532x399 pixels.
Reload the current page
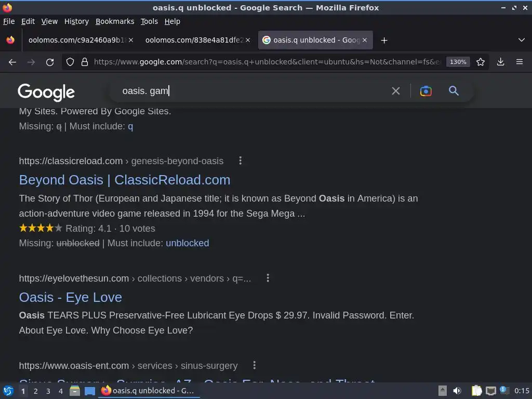coord(50,62)
